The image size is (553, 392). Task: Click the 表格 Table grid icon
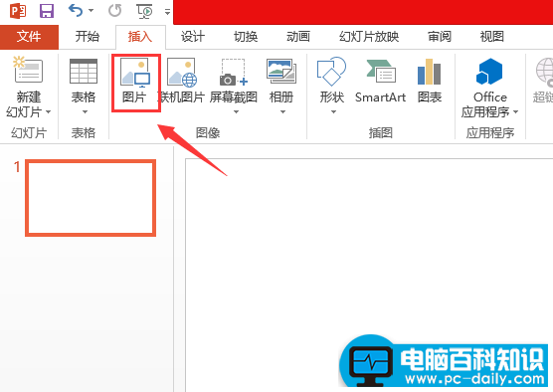click(84, 71)
